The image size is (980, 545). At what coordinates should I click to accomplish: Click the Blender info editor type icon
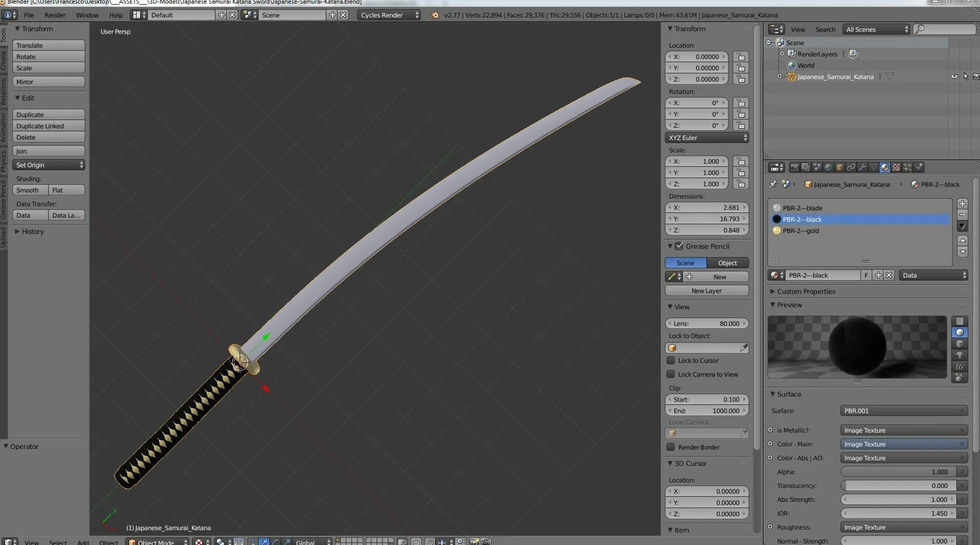[9, 15]
